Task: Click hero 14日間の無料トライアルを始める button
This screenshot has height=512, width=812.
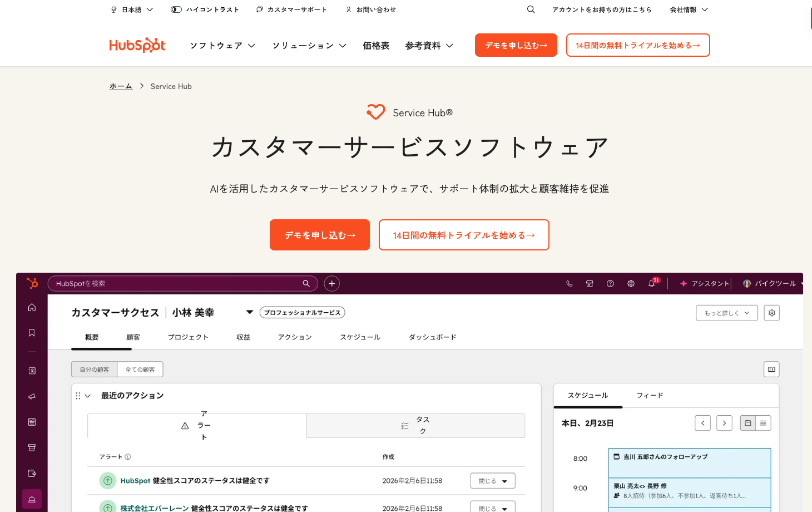Action: point(464,235)
